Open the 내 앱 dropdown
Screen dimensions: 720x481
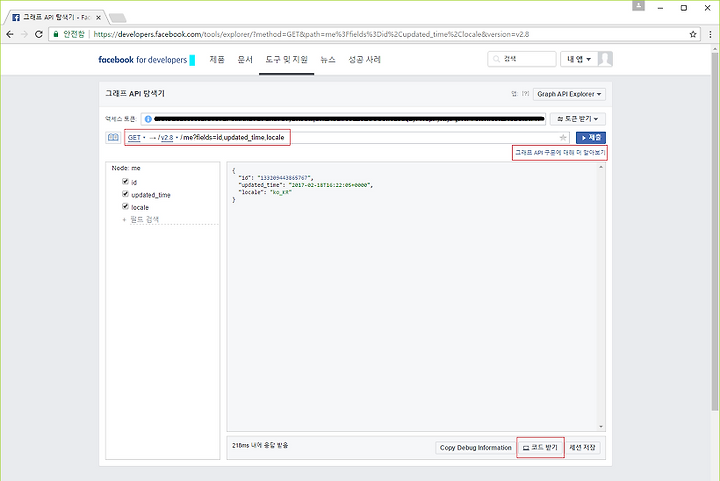coord(579,59)
